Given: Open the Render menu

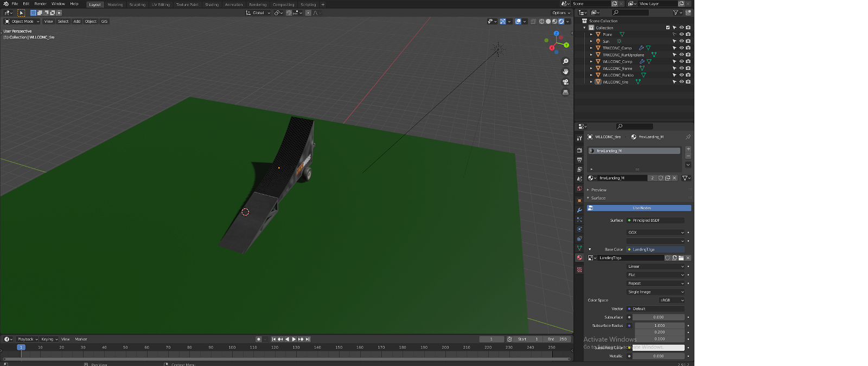Looking at the screenshot, I should click(x=40, y=4).
